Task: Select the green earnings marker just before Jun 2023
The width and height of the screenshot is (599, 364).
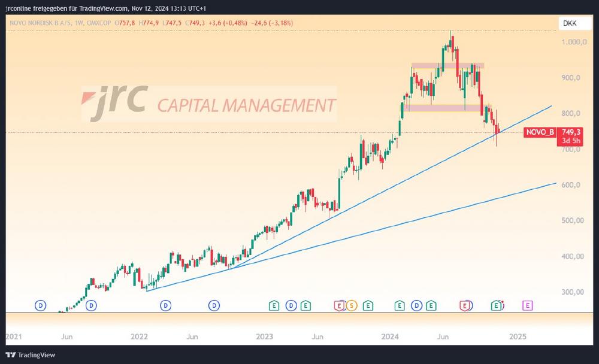Action: click(305, 305)
